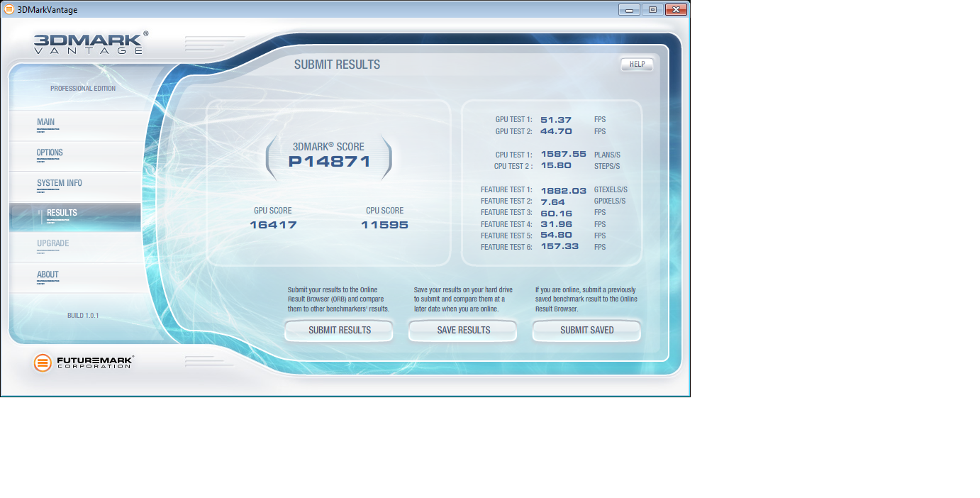Click the Professional Edition label
Image resolution: width=980 pixels, height=498 pixels.
(x=83, y=89)
